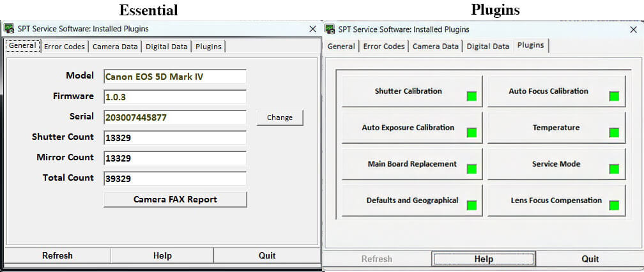This screenshot has width=644, height=272.
Task: Click the Model label text
Action: pos(80,76)
